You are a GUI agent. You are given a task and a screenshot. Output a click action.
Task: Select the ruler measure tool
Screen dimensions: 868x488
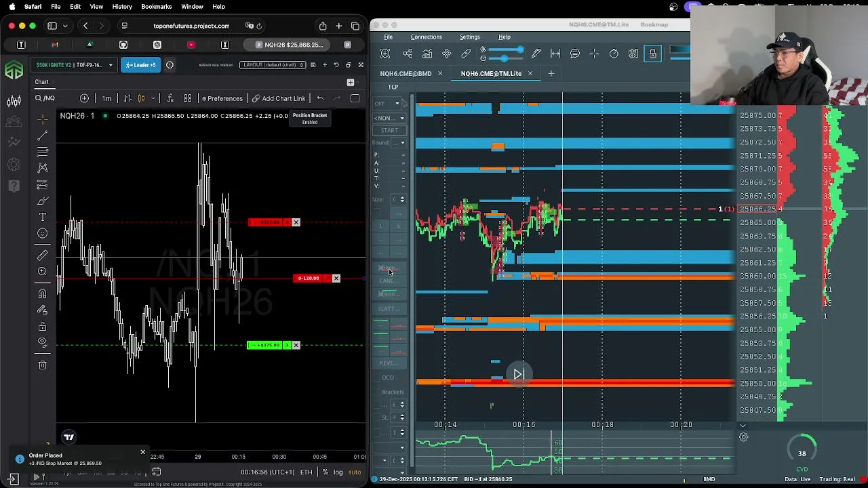coord(42,255)
